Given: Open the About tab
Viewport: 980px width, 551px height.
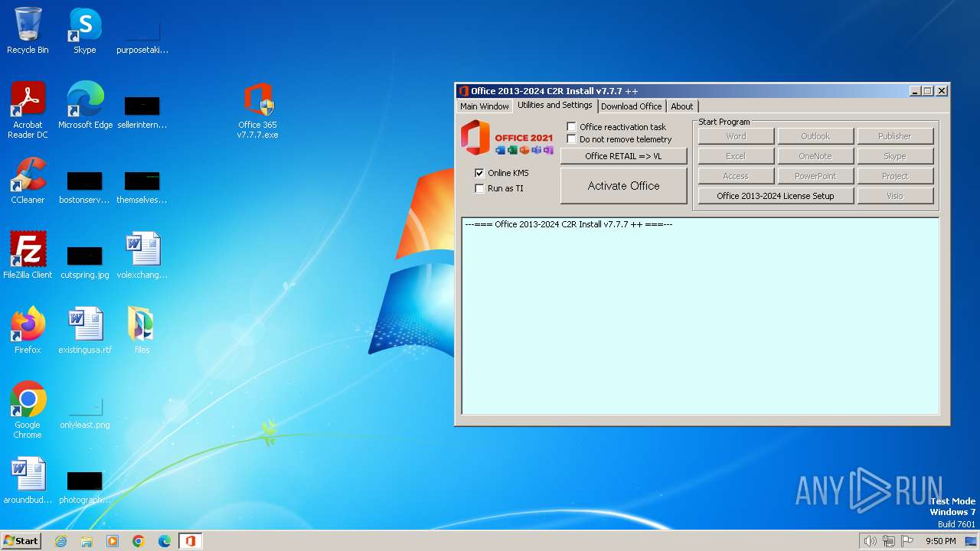Looking at the screenshot, I should point(682,106).
